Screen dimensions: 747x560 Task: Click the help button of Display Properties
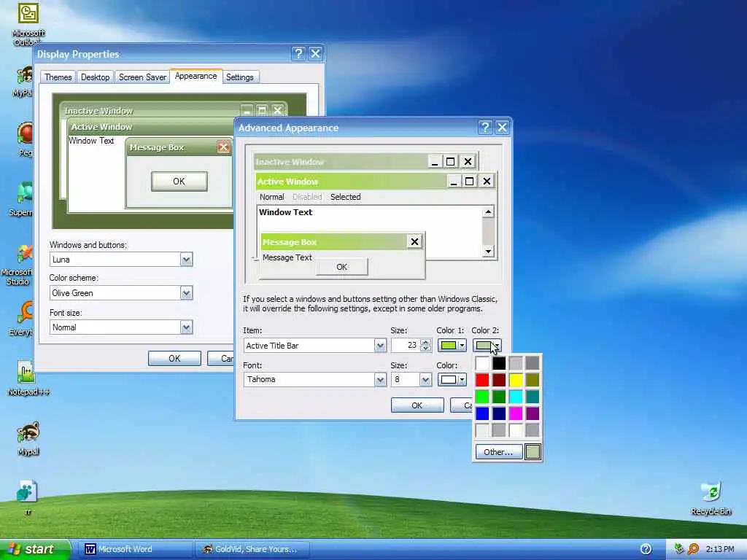298,53
